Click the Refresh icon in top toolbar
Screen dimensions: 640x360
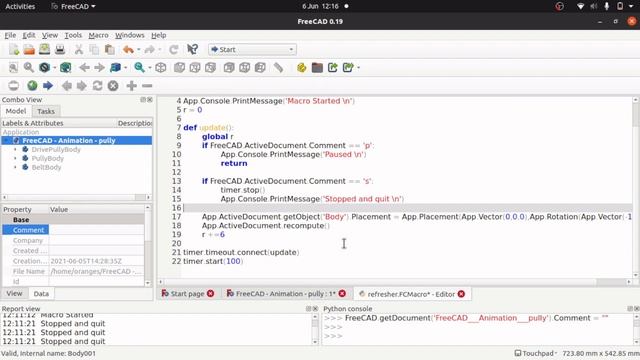point(173,49)
